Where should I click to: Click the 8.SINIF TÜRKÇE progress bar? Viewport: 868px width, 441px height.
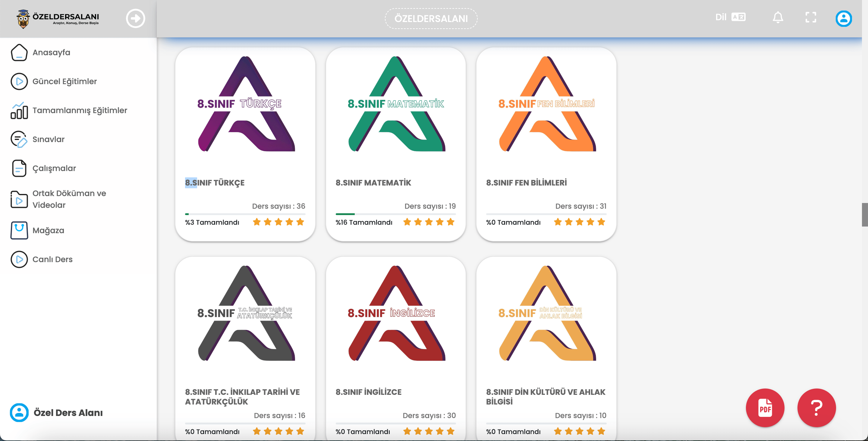tap(245, 214)
